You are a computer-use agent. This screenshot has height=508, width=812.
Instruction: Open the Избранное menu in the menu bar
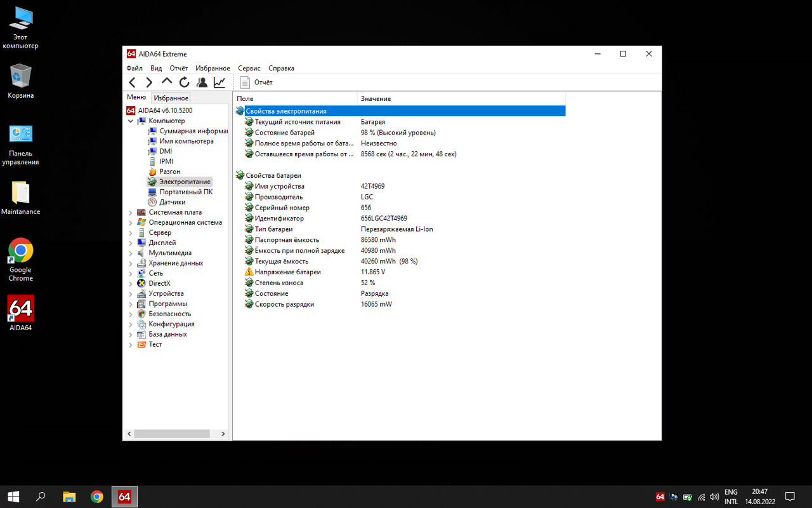pos(213,68)
